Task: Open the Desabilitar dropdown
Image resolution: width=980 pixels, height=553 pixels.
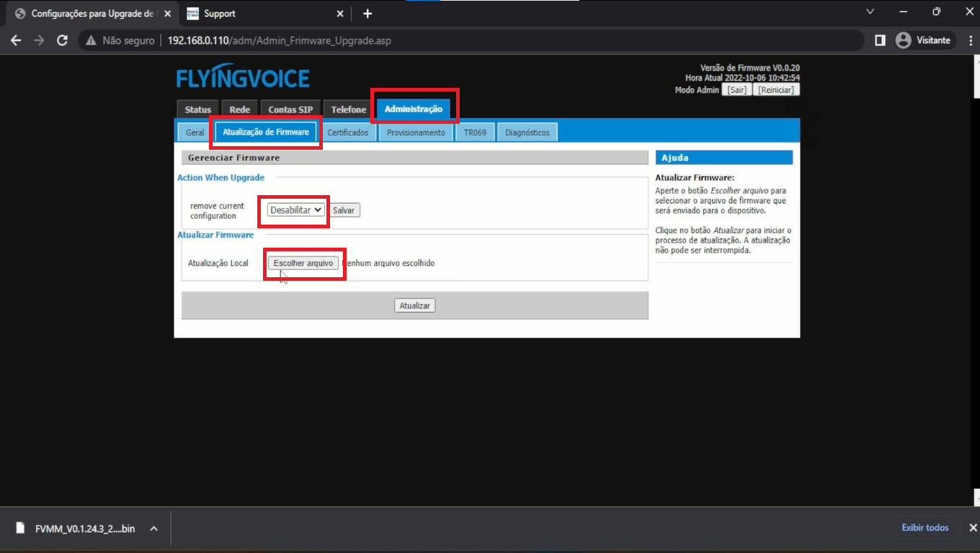Action: 295,210
